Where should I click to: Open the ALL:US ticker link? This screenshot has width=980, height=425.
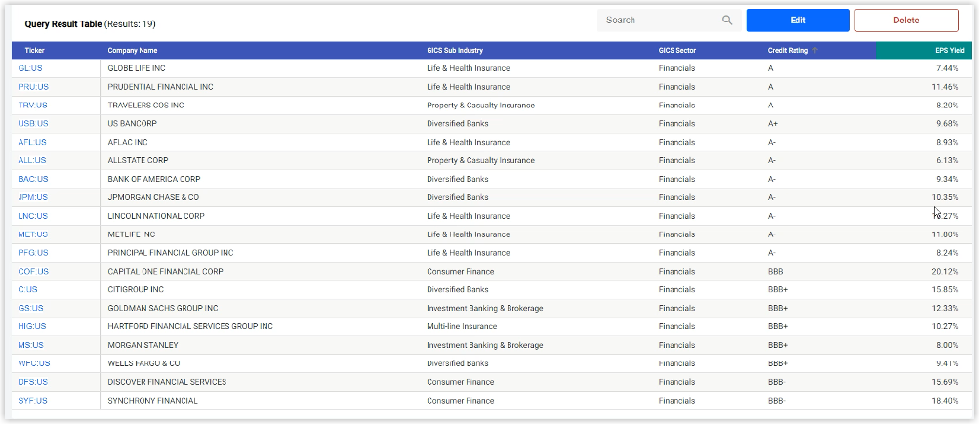pos(32,160)
